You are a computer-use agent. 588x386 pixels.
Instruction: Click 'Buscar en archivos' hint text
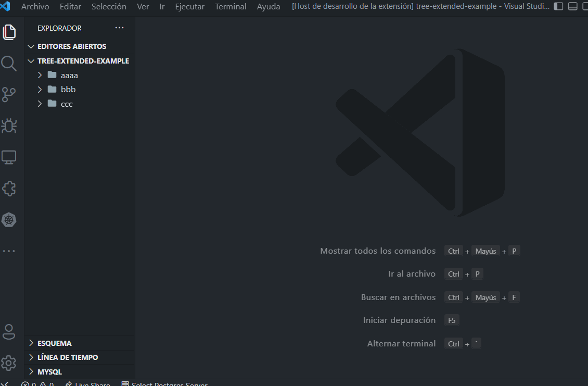(x=398, y=297)
